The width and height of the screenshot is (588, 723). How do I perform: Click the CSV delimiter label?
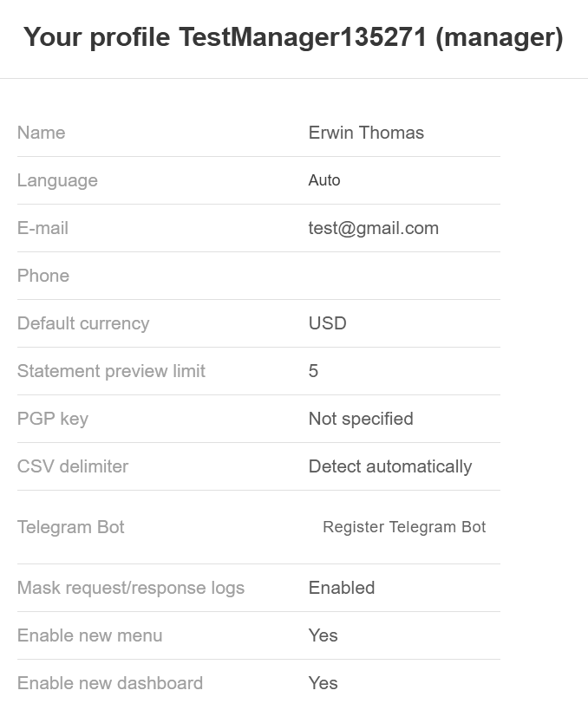[72, 466]
